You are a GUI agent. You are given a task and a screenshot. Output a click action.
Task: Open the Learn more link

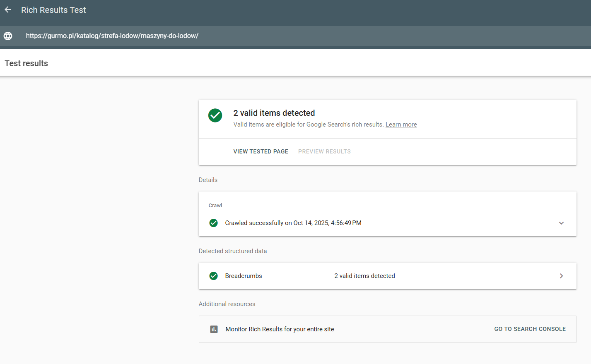(x=401, y=125)
